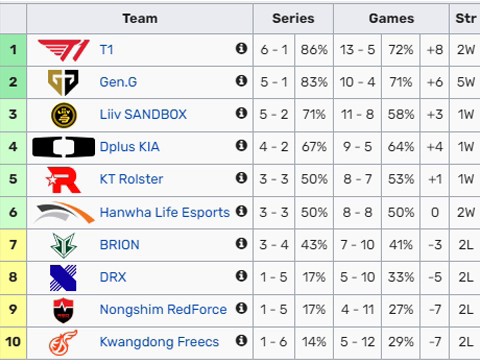
Task: Click the Dplus KIA black logo
Action: [x=64, y=147]
